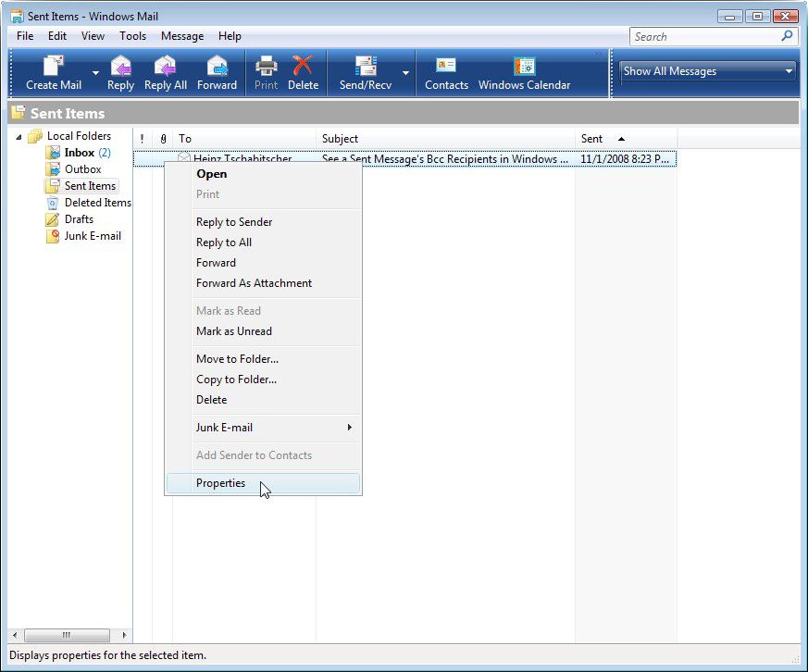Select the Junk E-mail folder

pos(93,235)
